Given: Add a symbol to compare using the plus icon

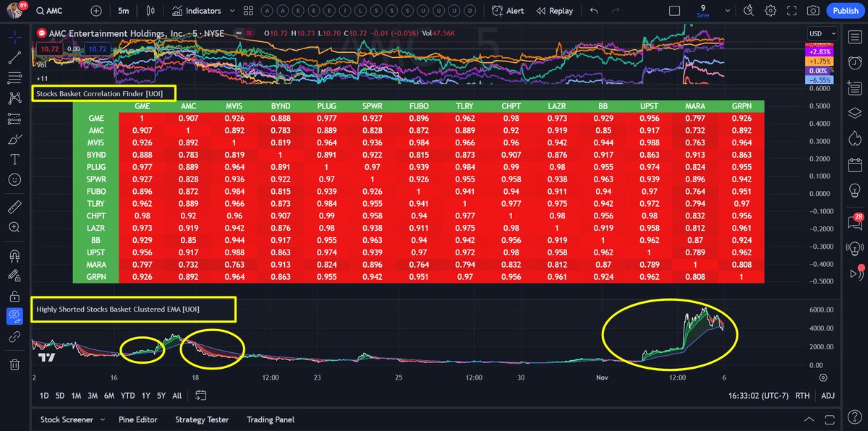Looking at the screenshot, I should (x=96, y=11).
